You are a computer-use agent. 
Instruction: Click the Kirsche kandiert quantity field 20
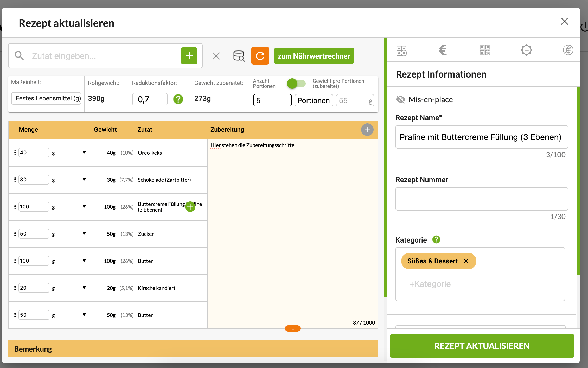pyautogui.click(x=34, y=288)
